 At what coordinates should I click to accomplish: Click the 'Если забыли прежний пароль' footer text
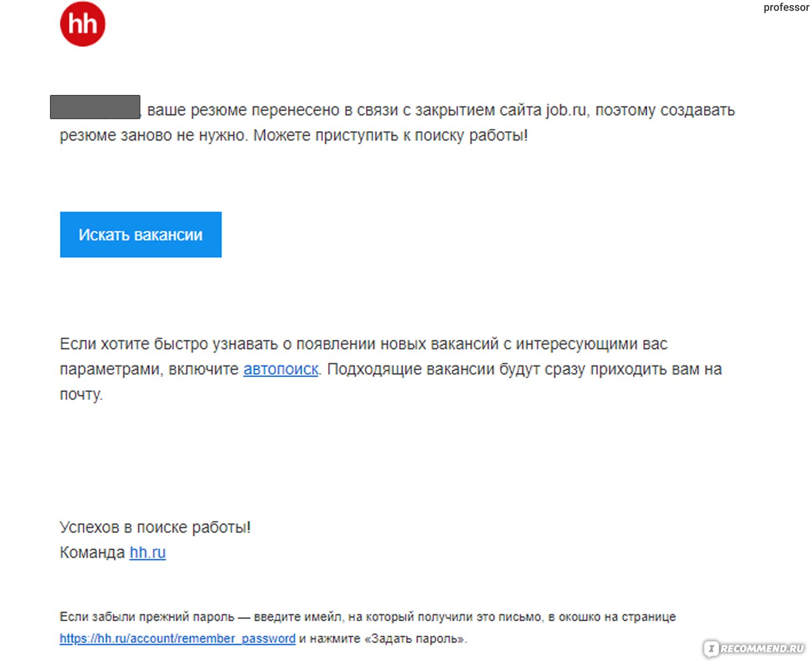(x=147, y=617)
